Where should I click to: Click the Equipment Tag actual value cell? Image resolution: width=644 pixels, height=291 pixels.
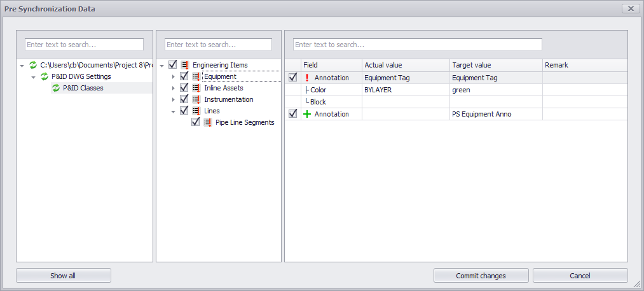point(406,78)
